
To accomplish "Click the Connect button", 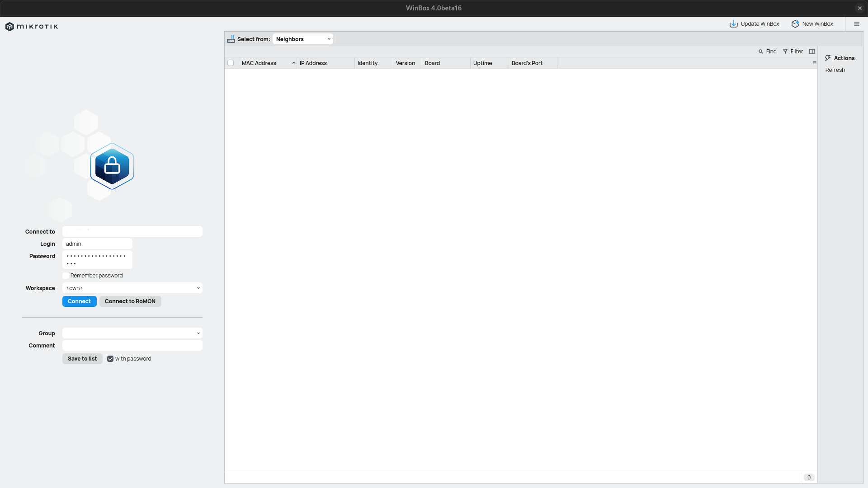I will [x=79, y=301].
